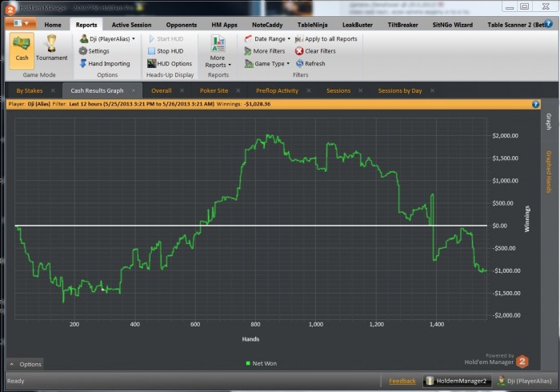Click HoldemManager2 database button in status bar
Viewport: 560px width, 392px height.
pos(457,382)
